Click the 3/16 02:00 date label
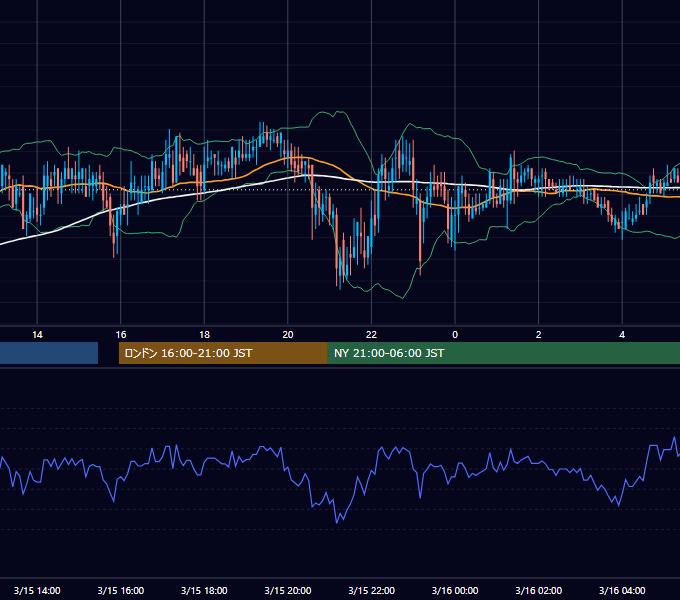Viewport: 680px width, 600px height. tap(539, 590)
